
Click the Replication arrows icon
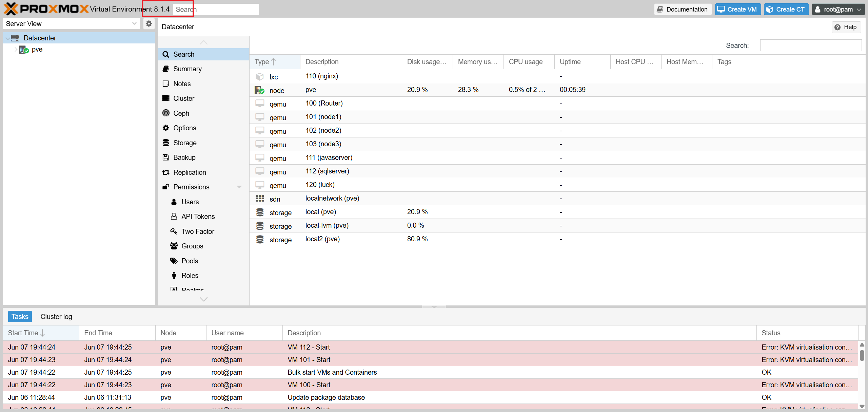click(x=166, y=172)
